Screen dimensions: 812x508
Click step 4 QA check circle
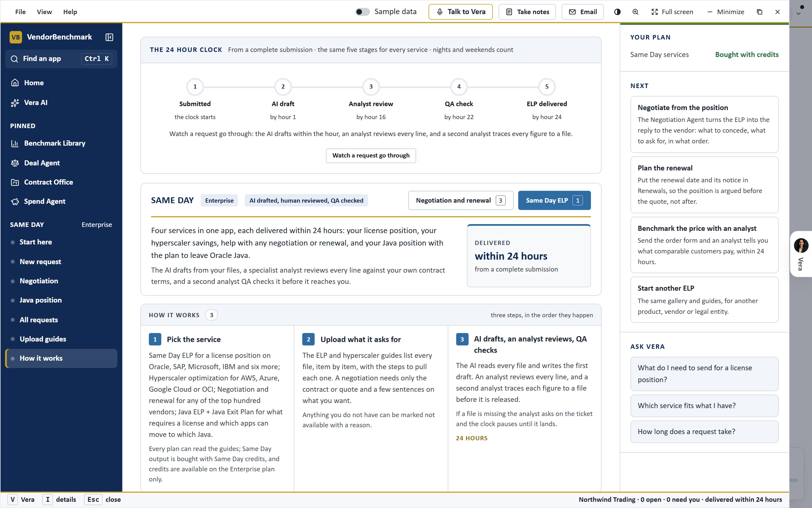point(459,87)
